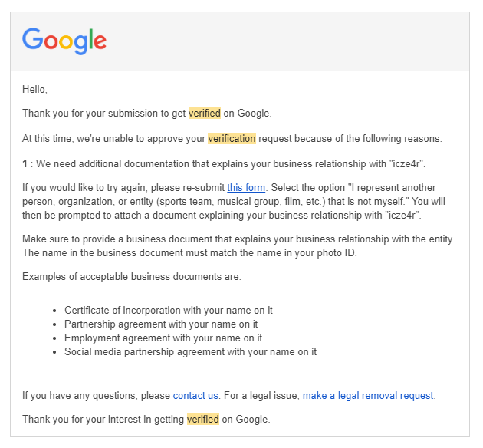Open the "this form" link
Viewport: 483px width, 448px height.
pyautogui.click(x=246, y=187)
